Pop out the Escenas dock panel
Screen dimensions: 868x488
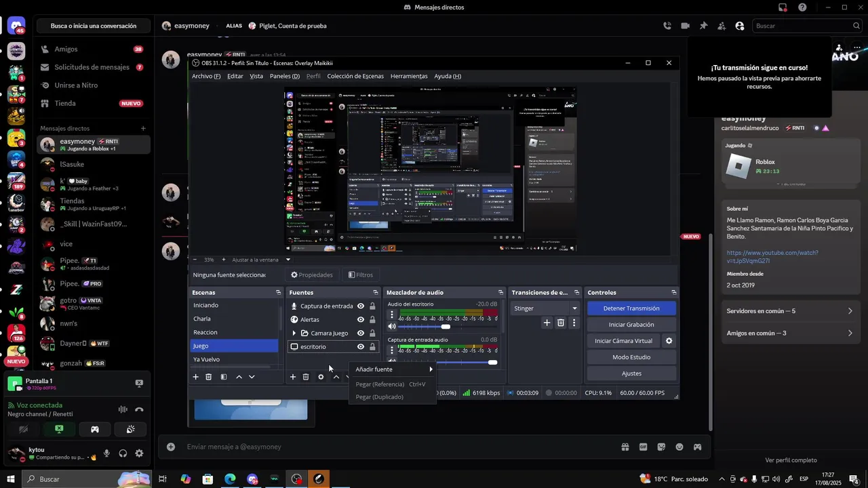click(278, 292)
